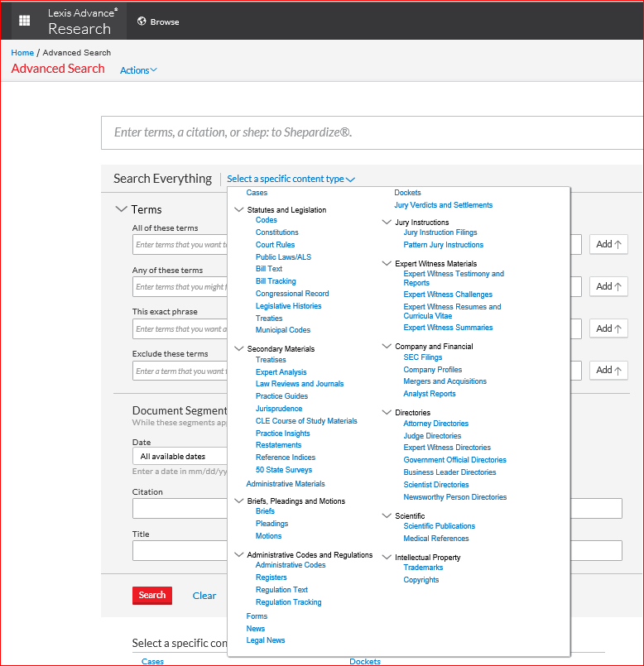Collapse Briefs, Pleadings and Motions group
This screenshot has height=666, width=644.
coord(239,501)
